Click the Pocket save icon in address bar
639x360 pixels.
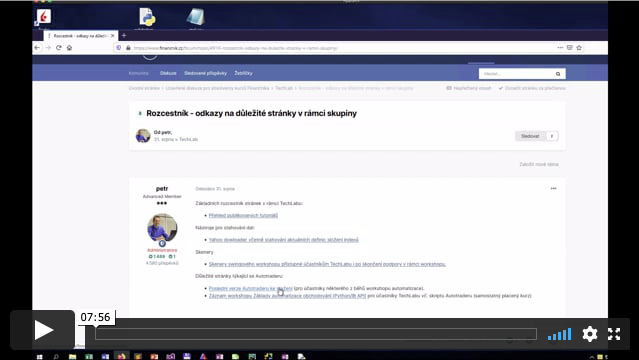pyautogui.click(x=570, y=48)
